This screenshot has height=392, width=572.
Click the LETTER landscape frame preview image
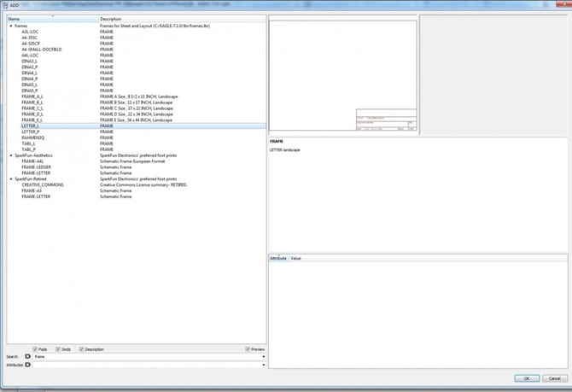pyautogui.click(x=343, y=75)
